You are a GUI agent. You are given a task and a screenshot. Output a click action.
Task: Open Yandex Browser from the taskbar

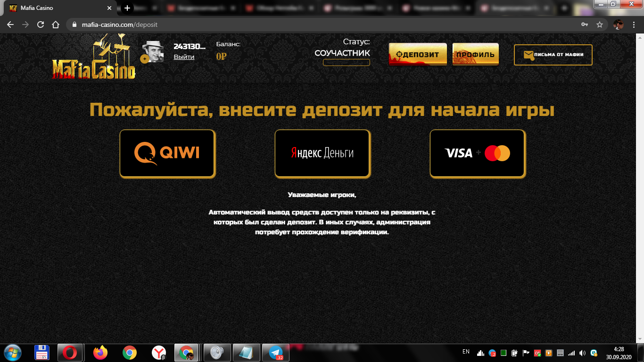tap(159, 353)
